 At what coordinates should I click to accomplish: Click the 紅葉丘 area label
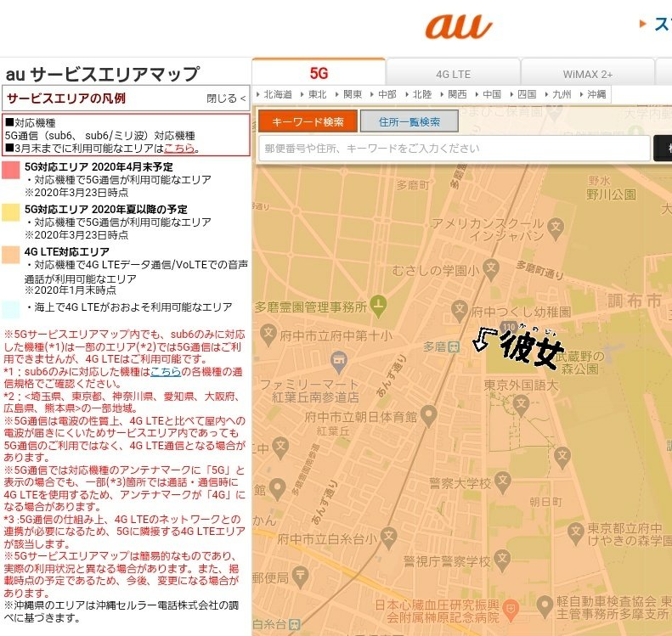pyautogui.click(x=332, y=431)
